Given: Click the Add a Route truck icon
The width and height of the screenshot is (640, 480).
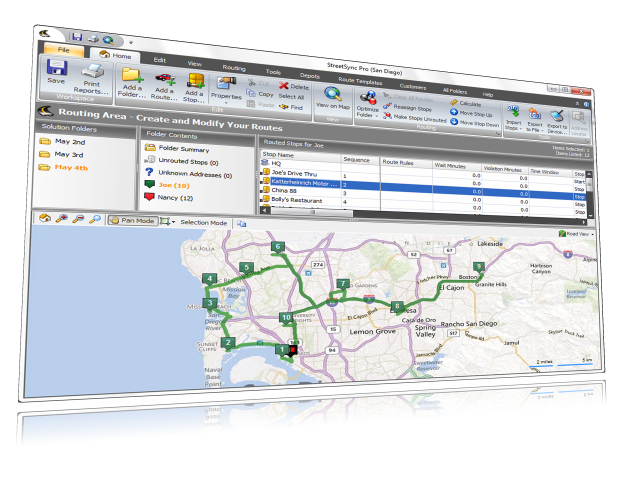Looking at the screenshot, I should pyautogui.click(x=165, y=82).
